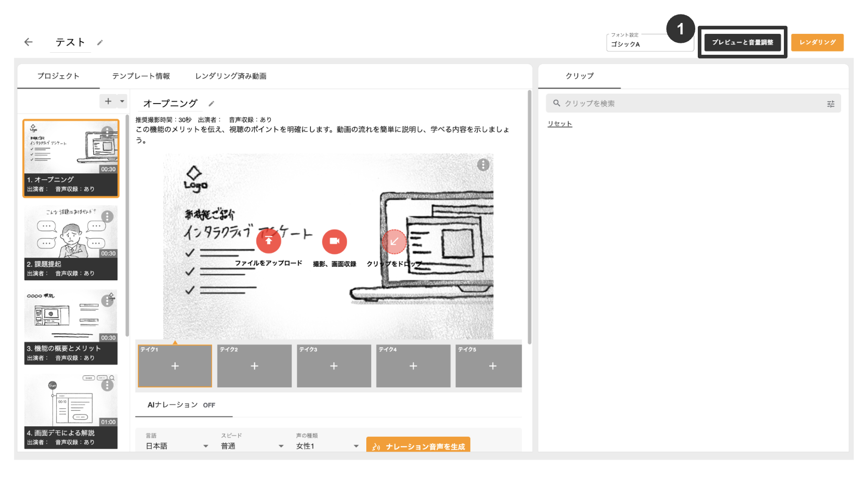Image resolution: width=868 pixels, height=488 pixels.
Task: Switch to the テンプレート情報 tab
Action: [x=141, y=76]
